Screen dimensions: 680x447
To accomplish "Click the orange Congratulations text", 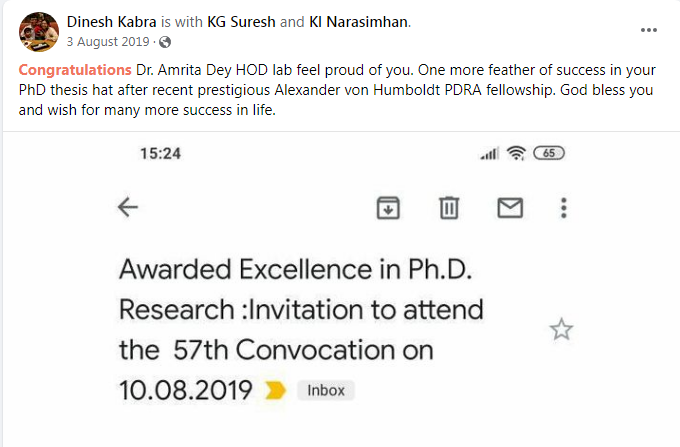I will coord(75,70).
